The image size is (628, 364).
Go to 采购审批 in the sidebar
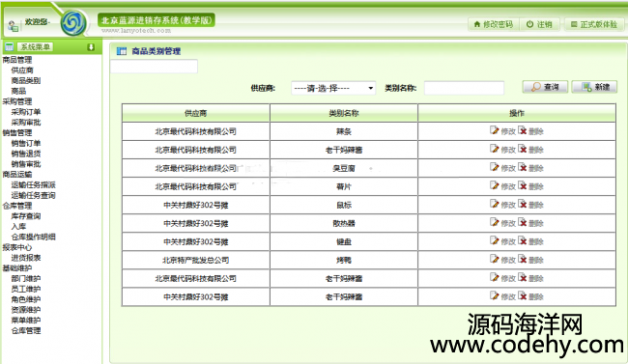26,122
